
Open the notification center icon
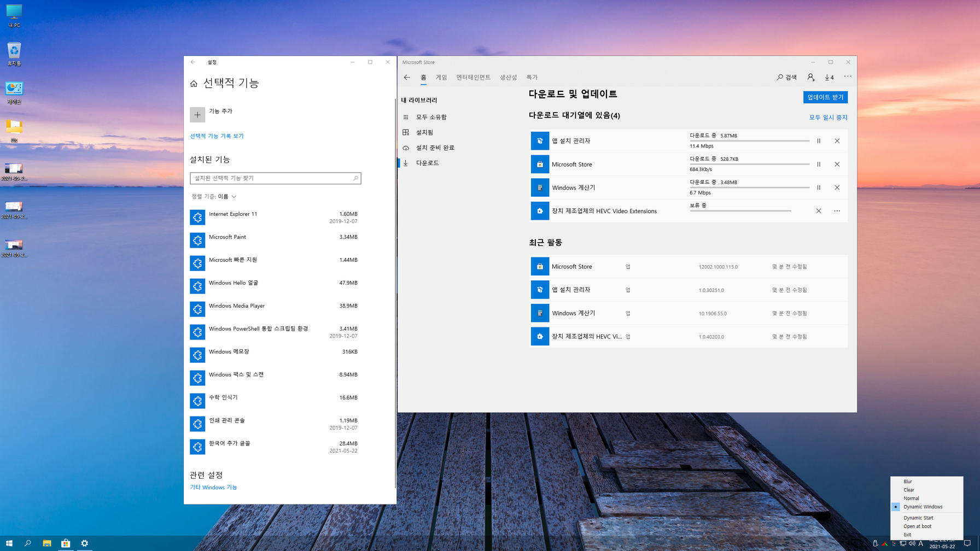[967, 543]
